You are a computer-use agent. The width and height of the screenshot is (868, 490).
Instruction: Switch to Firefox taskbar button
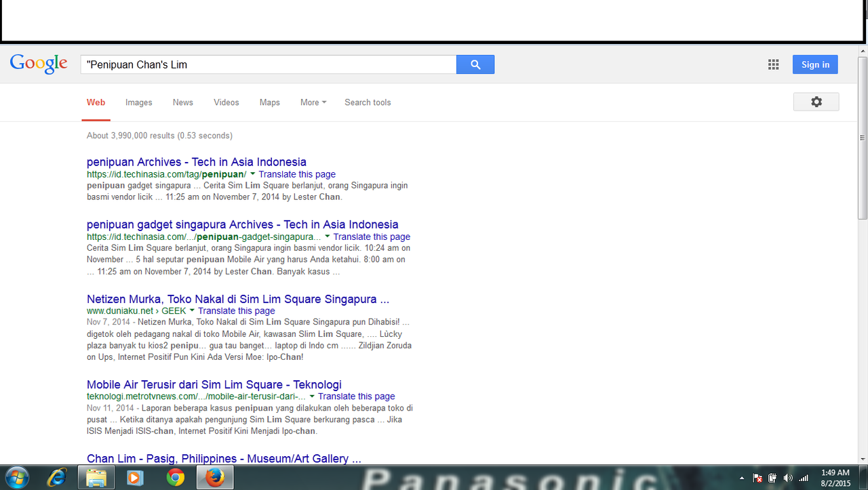(215, 478)
